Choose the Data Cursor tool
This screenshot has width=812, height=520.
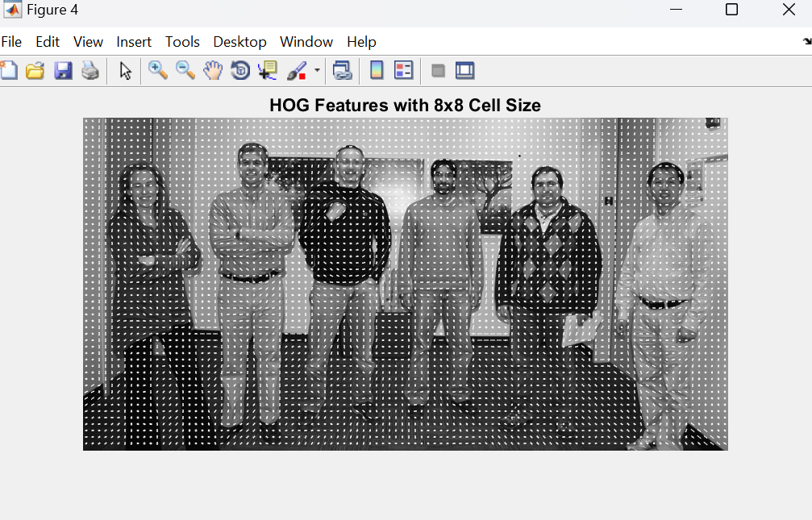(268, 70)
